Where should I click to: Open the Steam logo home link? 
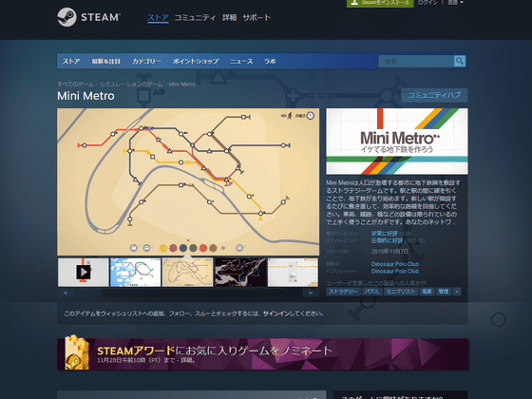[89, 17]
